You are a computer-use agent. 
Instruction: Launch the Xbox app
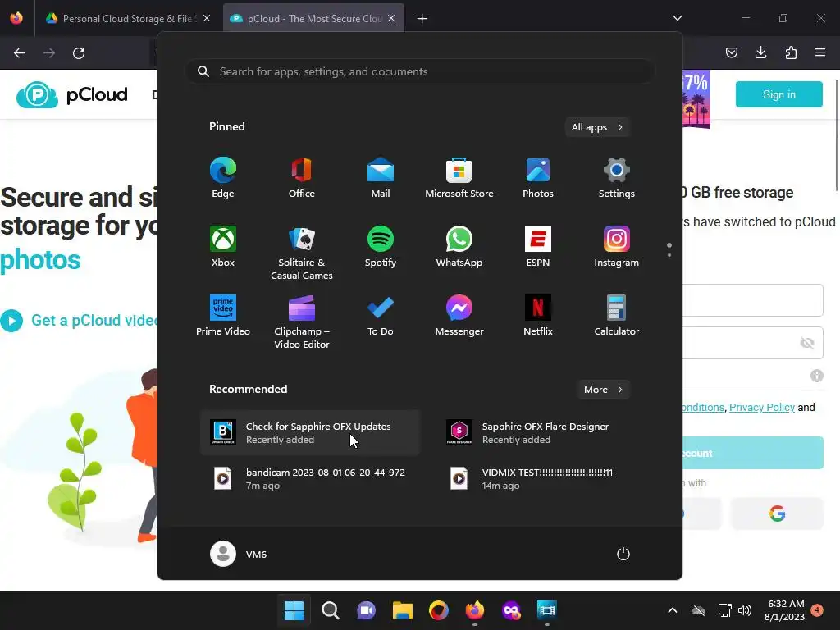click(x=223, y=246)
